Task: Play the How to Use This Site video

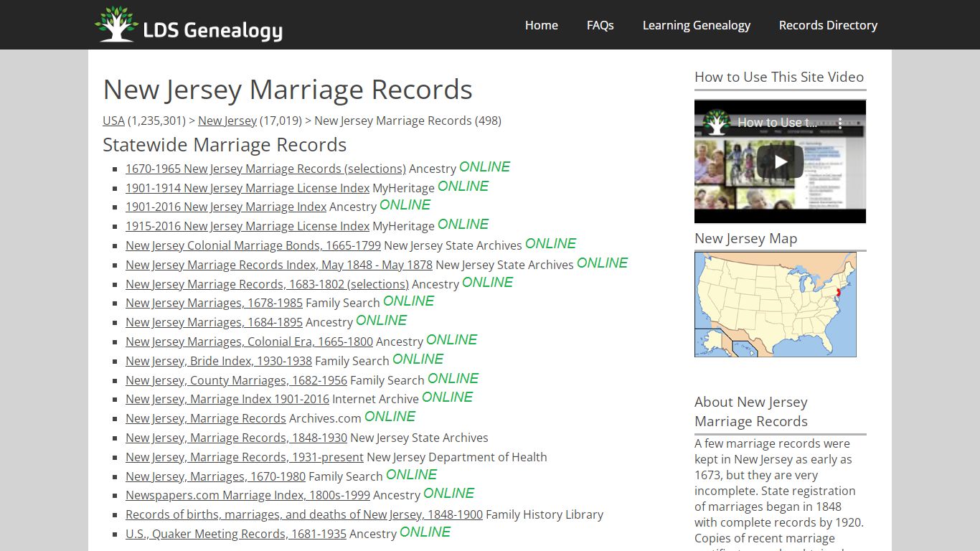Action: point(780,161)
